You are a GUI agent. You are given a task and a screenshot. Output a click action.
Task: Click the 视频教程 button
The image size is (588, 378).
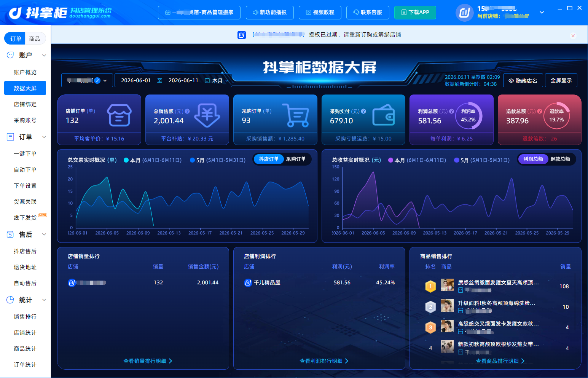click(x=320, y=13)
